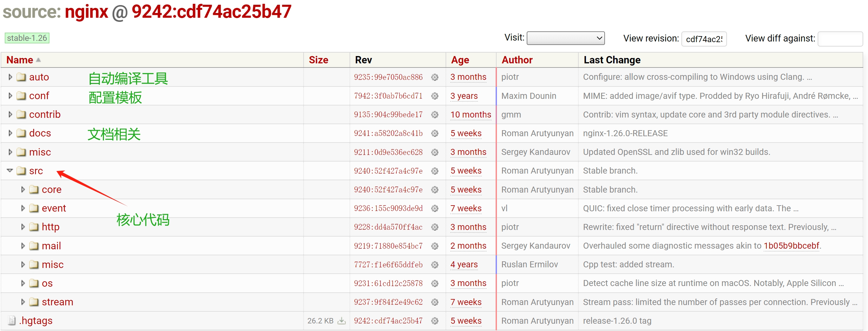This screenshot has width=868, height=331.
Task: Expand the top-level misc folder
Action: [x=10, y=152]
